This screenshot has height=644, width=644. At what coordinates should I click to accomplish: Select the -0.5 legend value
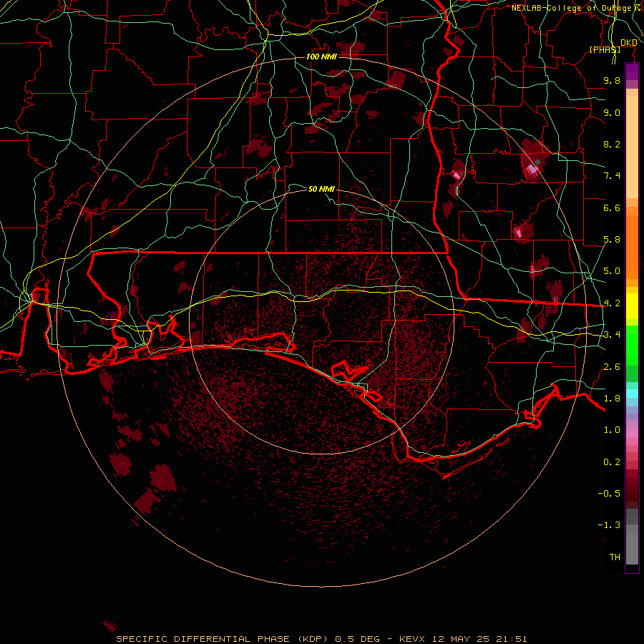pos(609,494)
